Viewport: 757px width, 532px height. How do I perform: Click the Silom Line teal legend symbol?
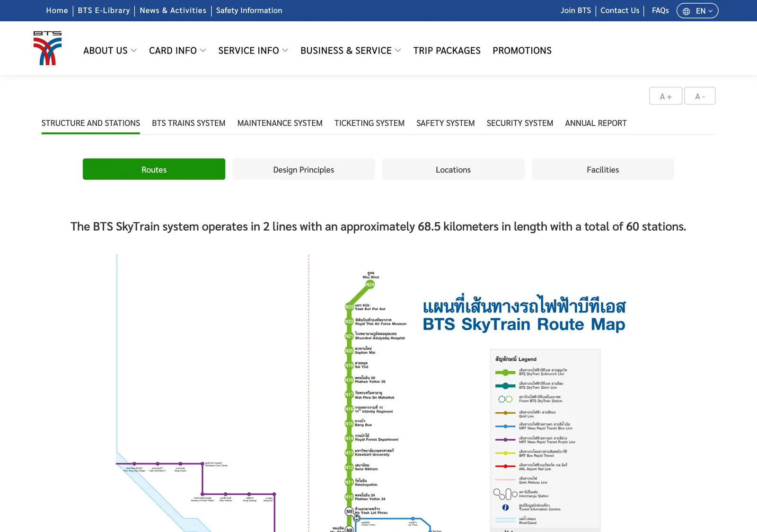505,386
